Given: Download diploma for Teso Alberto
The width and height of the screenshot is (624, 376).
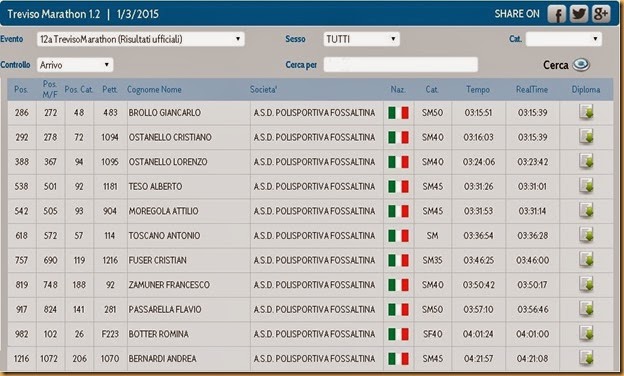Looking at the screenshot, I should [586, 186].
